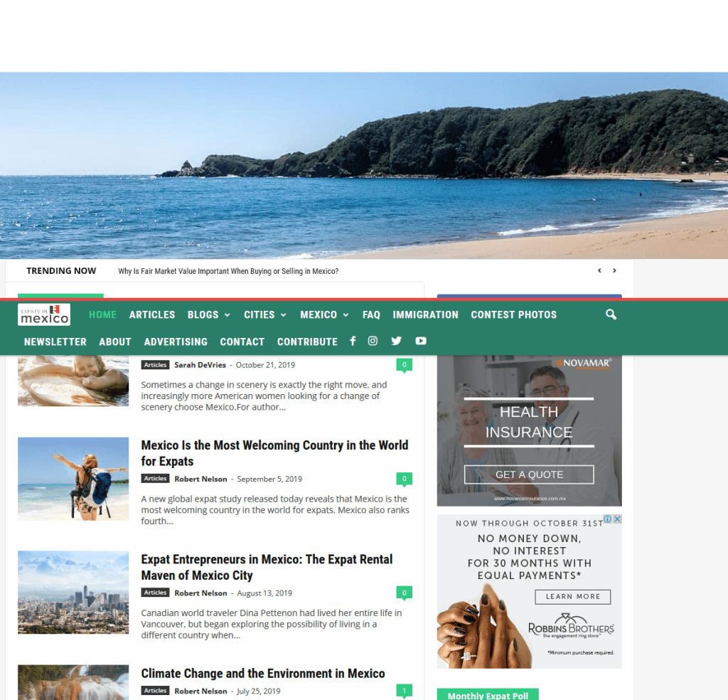
Task: Open the Facebook social icon
Action: 353,341
